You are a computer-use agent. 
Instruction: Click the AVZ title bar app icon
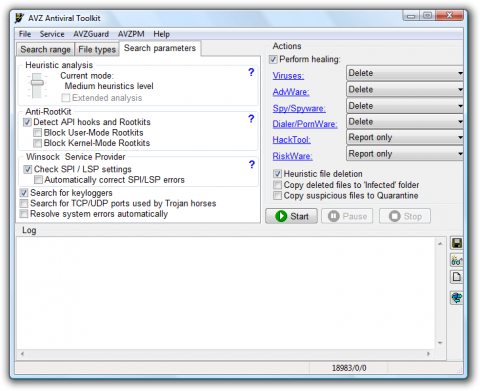tap(20, 18)
